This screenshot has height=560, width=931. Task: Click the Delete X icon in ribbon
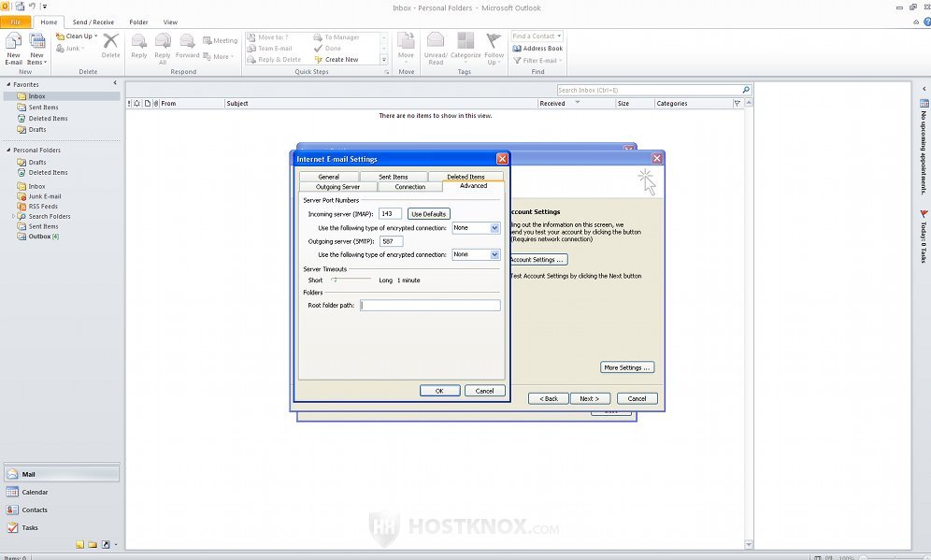[110, 41]
